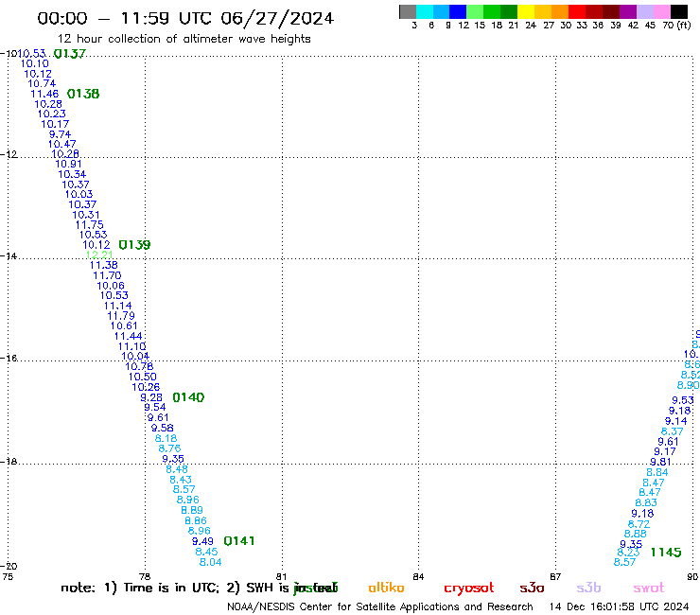The width and height of the screenshot is (700, 615).
Task: Select the light green legend swatch
Action: pyautogui.click(x=475, y=11)
